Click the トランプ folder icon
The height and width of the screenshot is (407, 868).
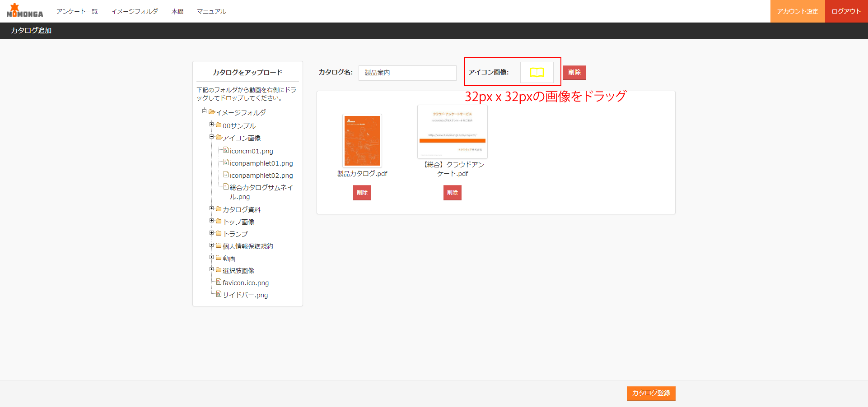[219, 233]
